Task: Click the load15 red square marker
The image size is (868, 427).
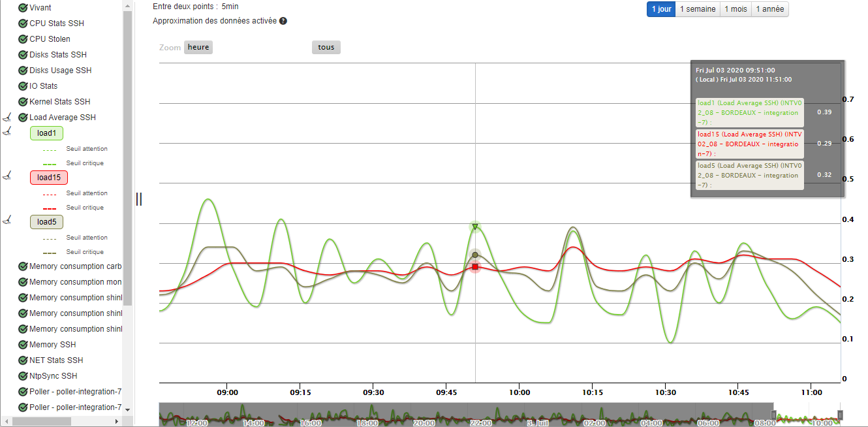Action: coord(475,266)
